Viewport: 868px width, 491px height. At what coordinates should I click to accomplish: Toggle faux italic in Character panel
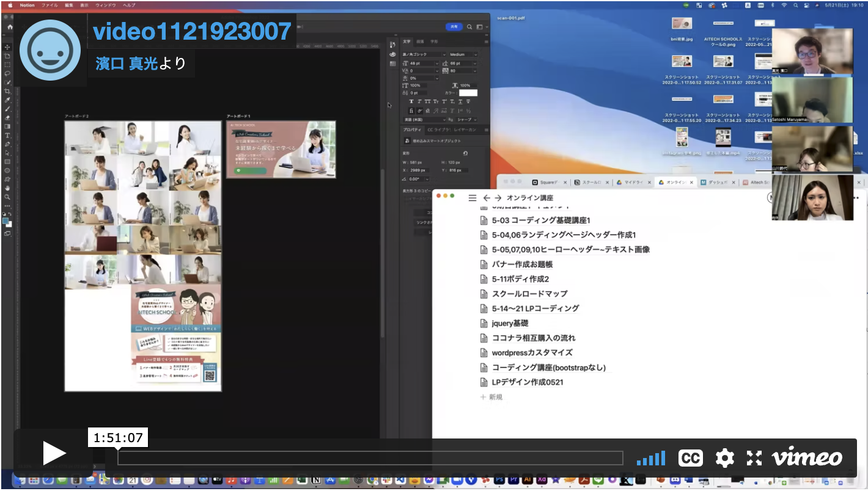click(420, 101)
